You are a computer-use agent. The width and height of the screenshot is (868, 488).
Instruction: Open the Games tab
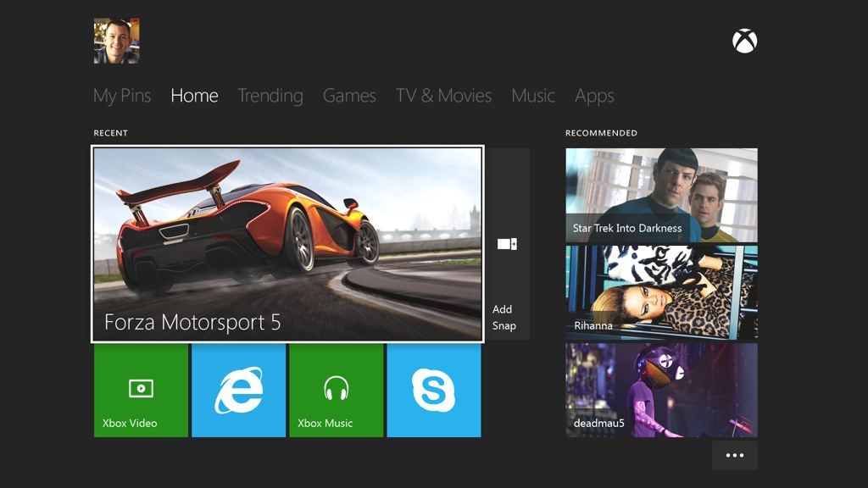(349, 96)
